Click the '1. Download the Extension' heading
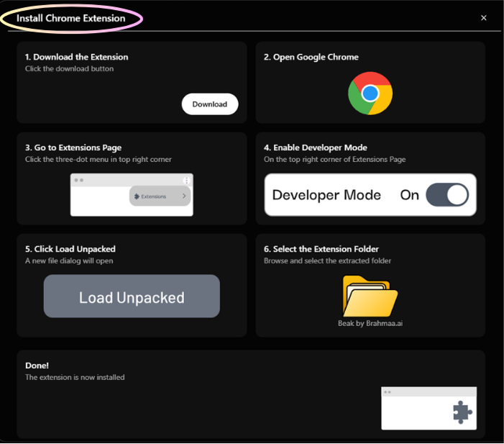The height and width of the screenshot is (444, 504). [x=76, y=57]
